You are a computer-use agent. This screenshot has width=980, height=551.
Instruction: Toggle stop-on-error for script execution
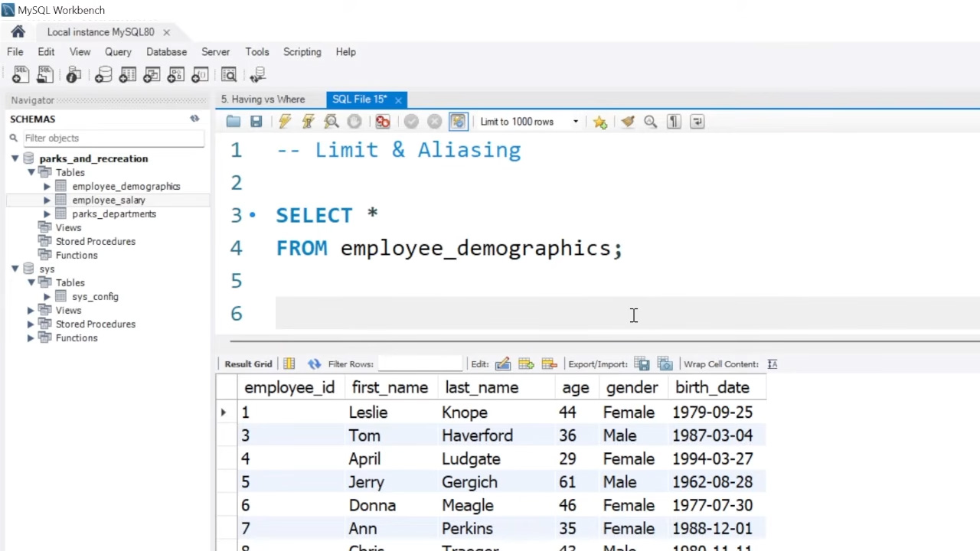pyautogui.click(x=383, y=122)
